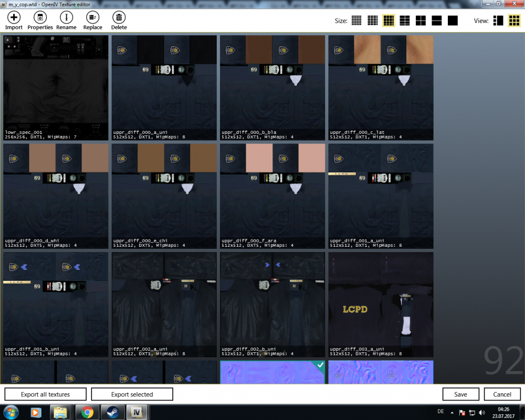Select uppr_diff_000_c_lat texture
This screenshot has width=525, height=420.
(381, 88)
